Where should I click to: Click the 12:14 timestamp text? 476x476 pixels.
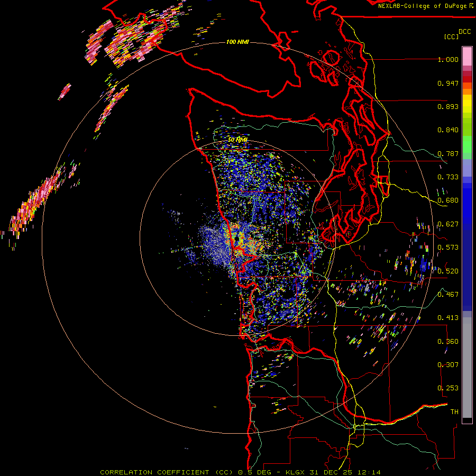pyautogui.click(x=370, y=472)
